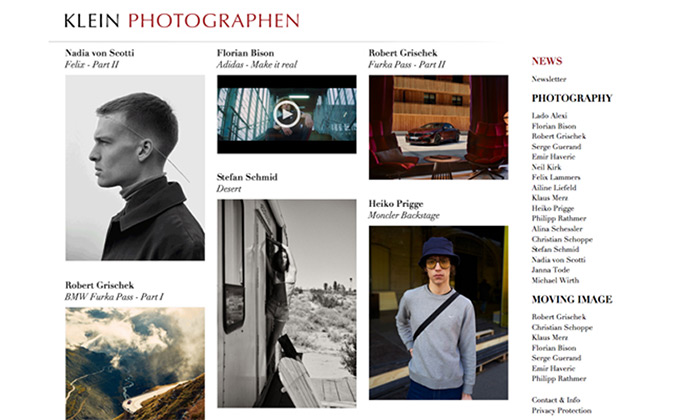Select Klaus Merz under Moving Image
The image size is (700, 420).
pos(550,337)
